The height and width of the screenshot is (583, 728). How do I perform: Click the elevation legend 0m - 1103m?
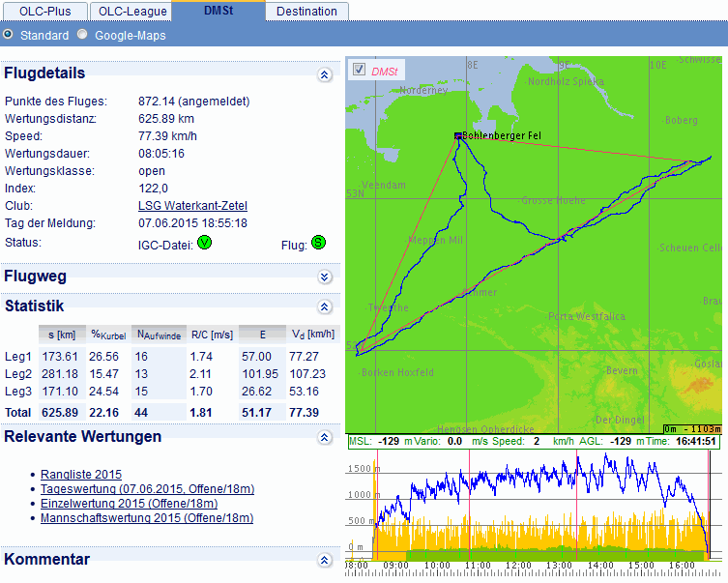(692, 429)
